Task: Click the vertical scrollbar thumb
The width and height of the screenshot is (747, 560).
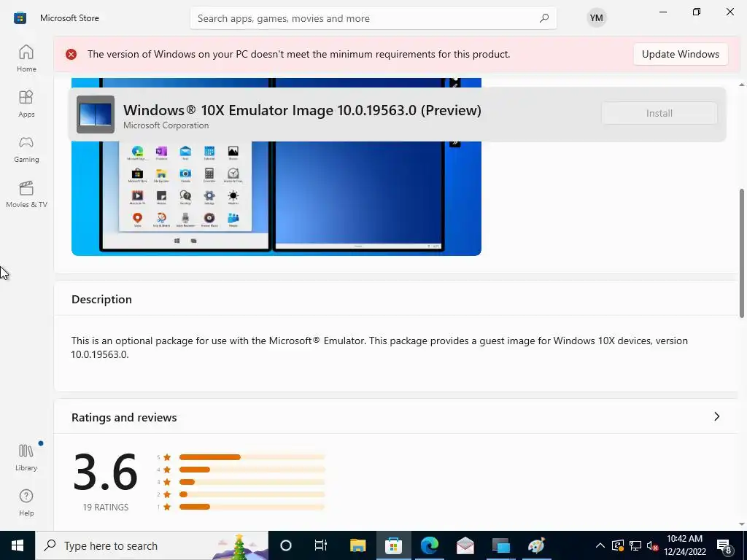Action: (x=742, y=253)
